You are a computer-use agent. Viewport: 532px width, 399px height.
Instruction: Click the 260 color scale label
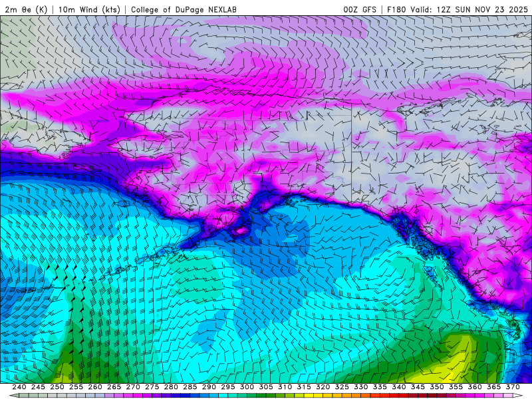point(95,387)
